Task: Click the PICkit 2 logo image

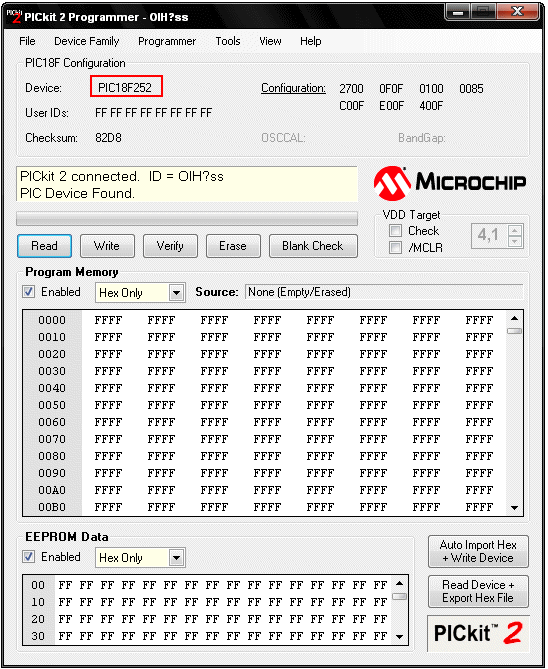Action: tap(478, 633)
